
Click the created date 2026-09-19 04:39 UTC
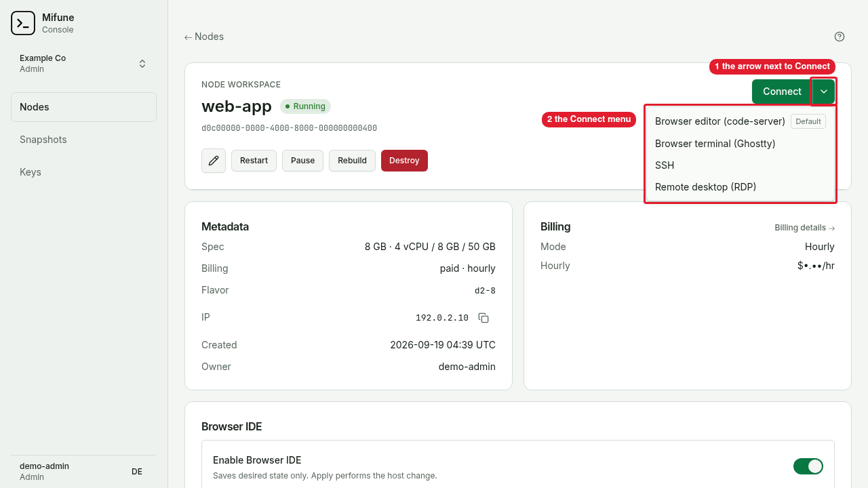coord(443,345)
